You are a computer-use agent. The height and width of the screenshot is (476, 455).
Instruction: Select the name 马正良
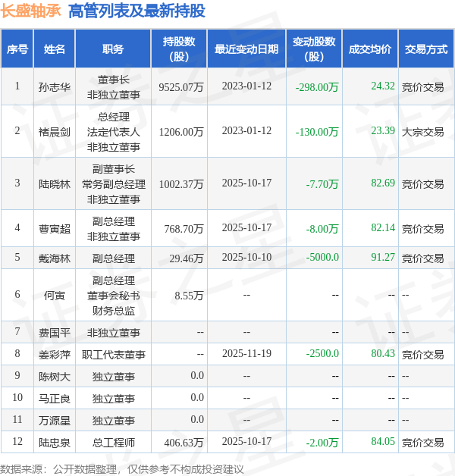click(x=55, y=399)
